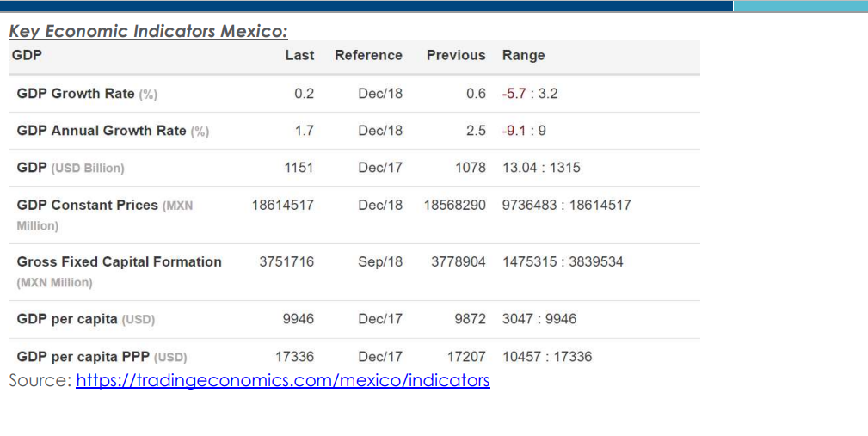This screenshot has width=868, height=436.
Task: Click the range '9736483 : 18614517'
Action: tap(566, 206)
